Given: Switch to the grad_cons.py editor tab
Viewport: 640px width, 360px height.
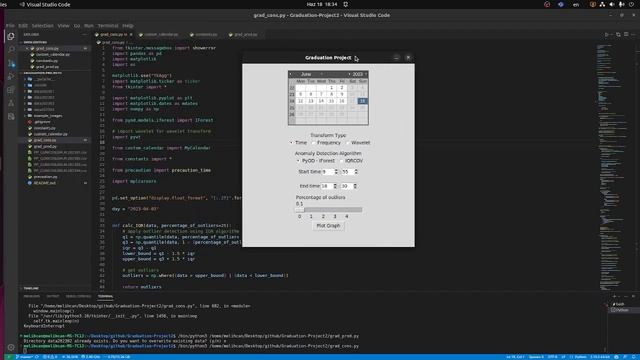Looking at the screenshot, I should point(113,35).
